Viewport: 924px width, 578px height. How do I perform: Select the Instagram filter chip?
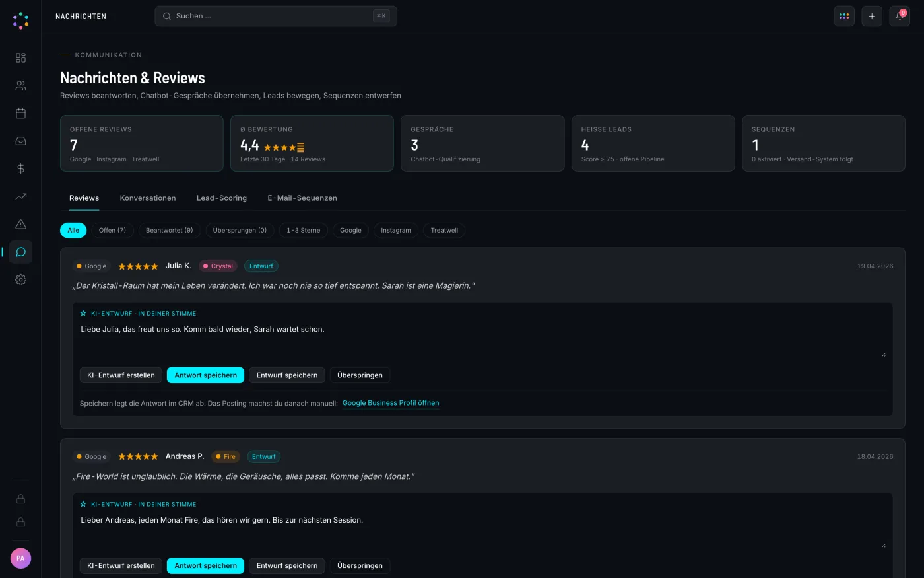[396, 230]
